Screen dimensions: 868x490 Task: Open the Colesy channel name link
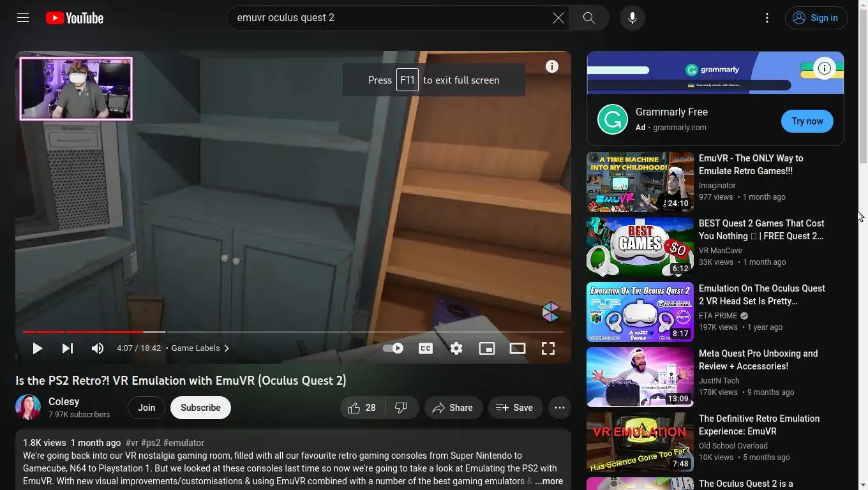click(x=64, y=401)
